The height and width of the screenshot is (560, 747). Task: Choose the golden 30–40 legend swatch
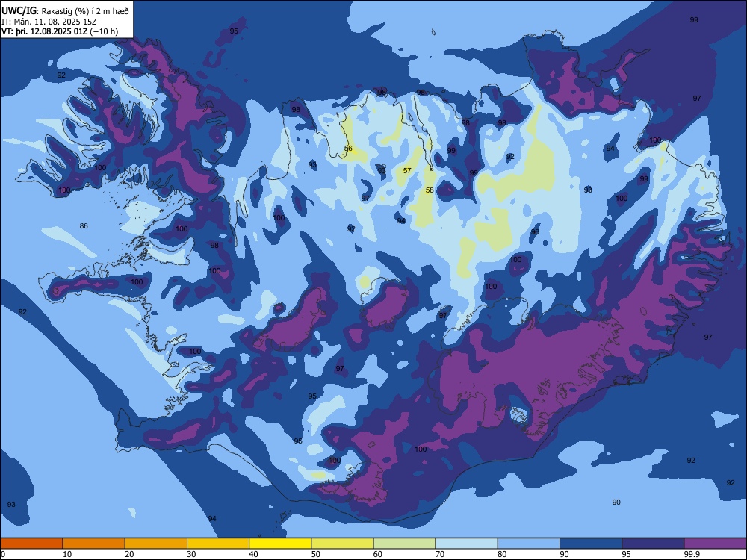point(218,544)
